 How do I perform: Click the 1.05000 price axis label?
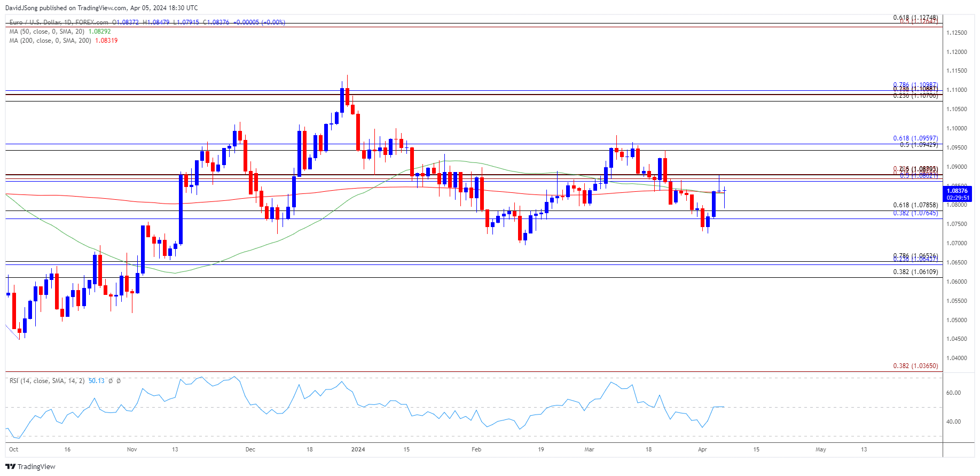(957, 321)
